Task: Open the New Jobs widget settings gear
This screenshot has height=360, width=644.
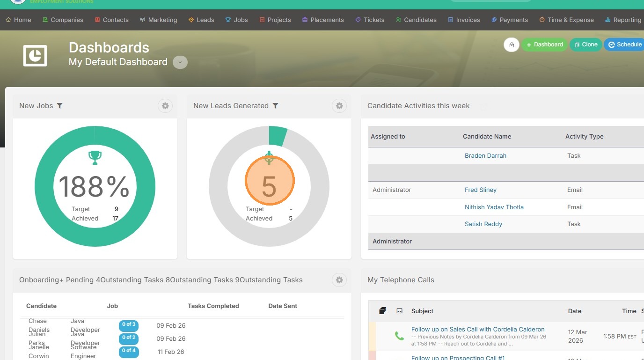Action: point(165,106)
